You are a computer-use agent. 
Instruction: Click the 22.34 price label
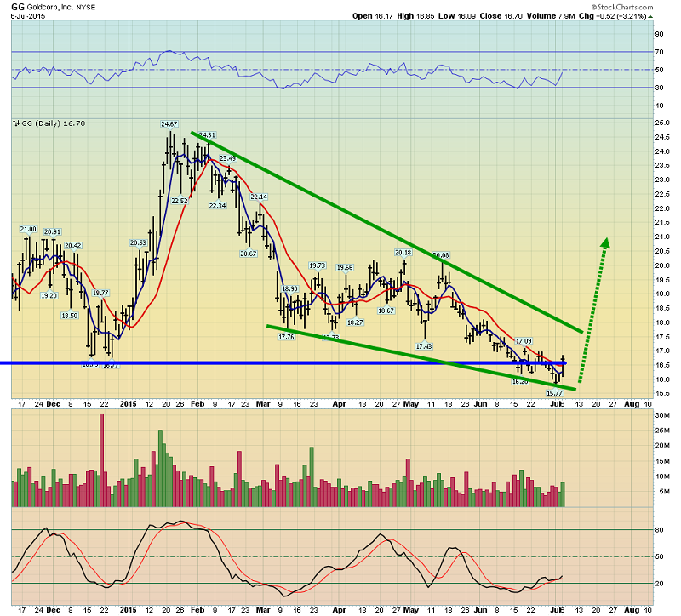coord(217,205)
